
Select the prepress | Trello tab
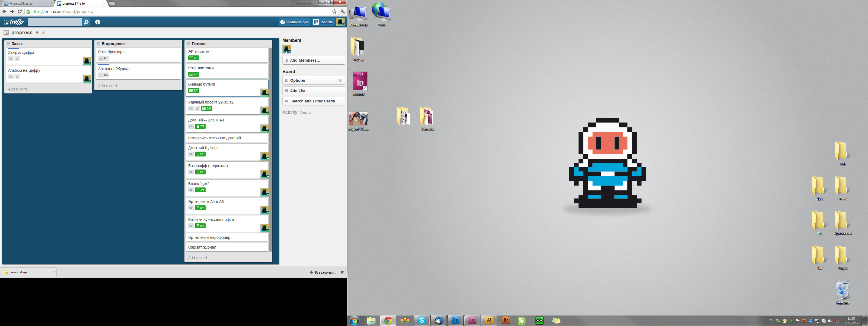tap(80, 3)
